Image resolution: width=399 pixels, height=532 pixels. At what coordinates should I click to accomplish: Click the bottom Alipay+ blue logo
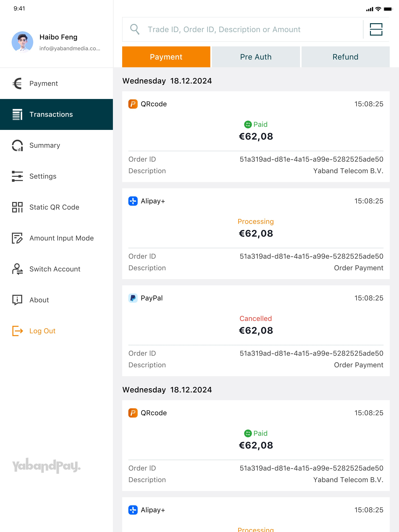tap(133, 510)
